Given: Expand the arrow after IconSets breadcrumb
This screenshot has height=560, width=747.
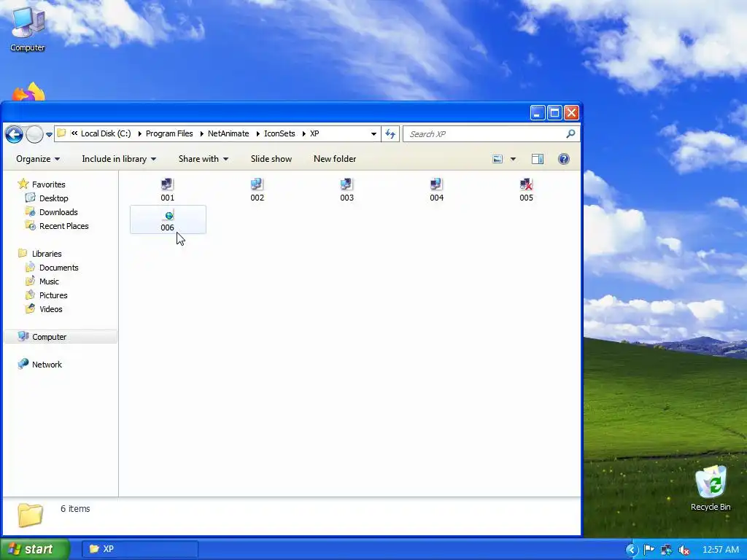Looking at the screenshot, I should 303,134.
